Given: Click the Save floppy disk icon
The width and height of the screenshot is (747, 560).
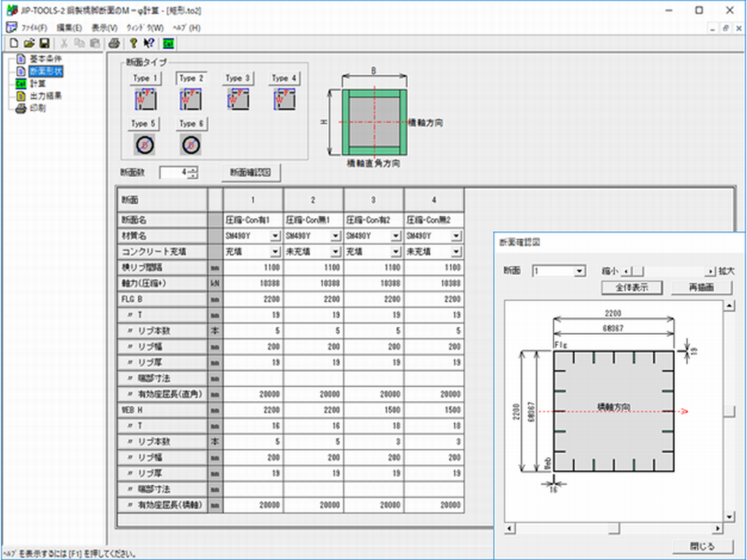Looking at the screenshot, I should (44, 43).
